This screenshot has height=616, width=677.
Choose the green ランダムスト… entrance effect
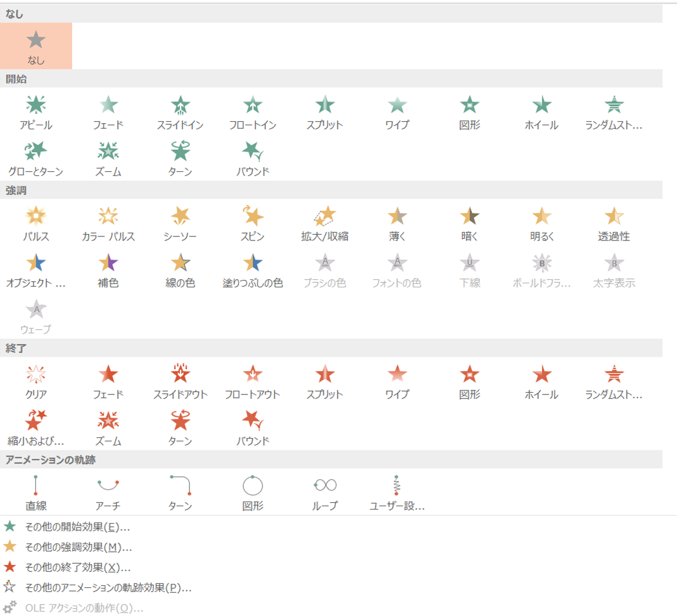pos(613,113)
